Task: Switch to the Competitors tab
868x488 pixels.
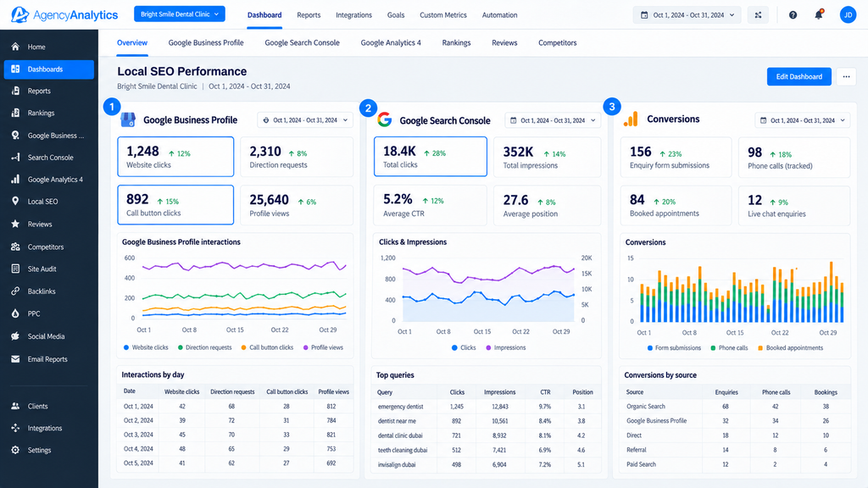Action: pos(558,42)
